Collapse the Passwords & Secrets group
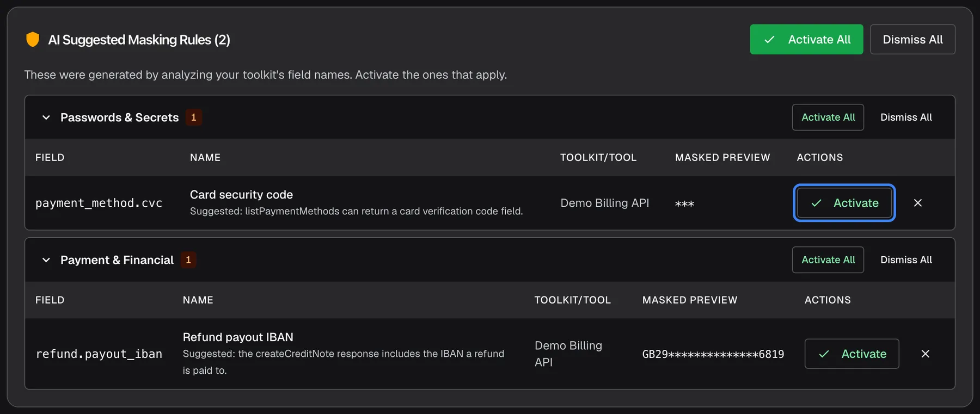This screenshot has width=980, height=414. point(46,118)
